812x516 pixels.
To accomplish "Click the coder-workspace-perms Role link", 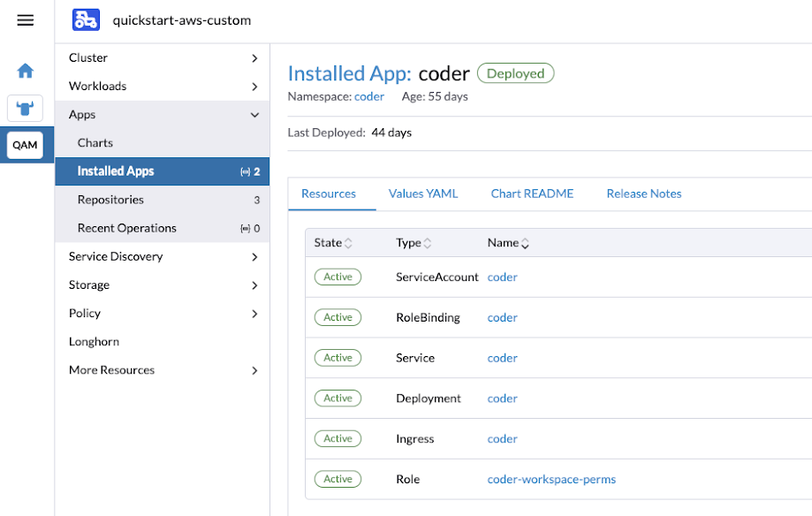I will 551,479.
